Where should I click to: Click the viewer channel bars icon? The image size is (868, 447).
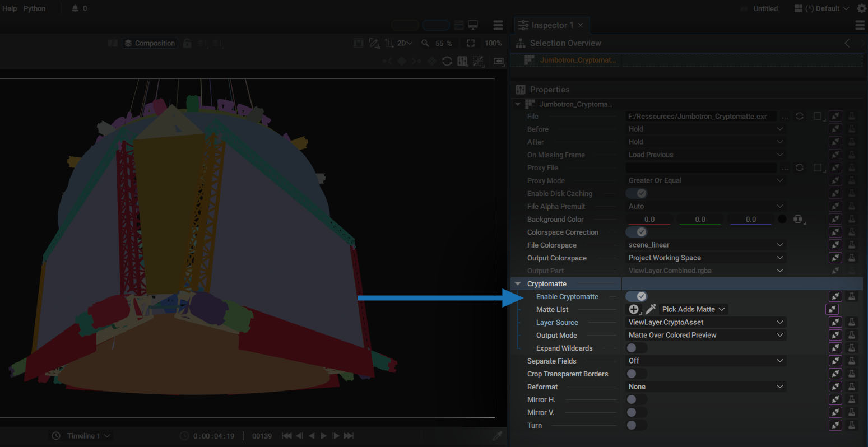click(x=462, y=61)
